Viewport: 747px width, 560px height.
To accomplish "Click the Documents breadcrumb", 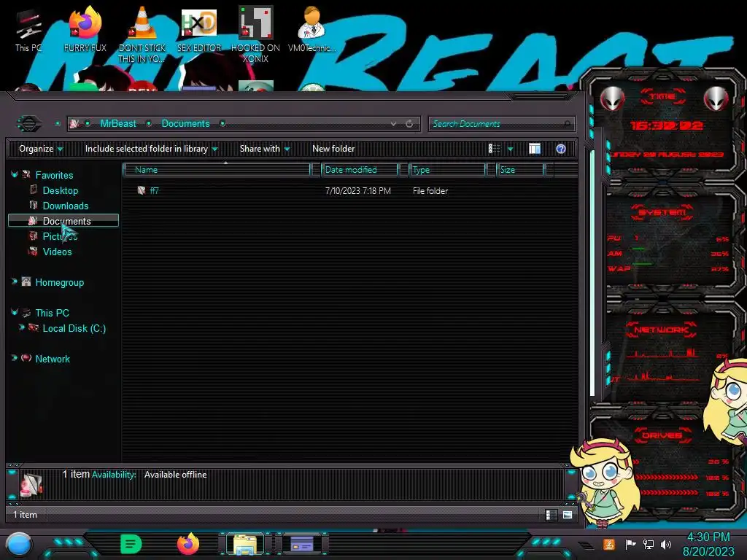I will [x=185, y=123].
